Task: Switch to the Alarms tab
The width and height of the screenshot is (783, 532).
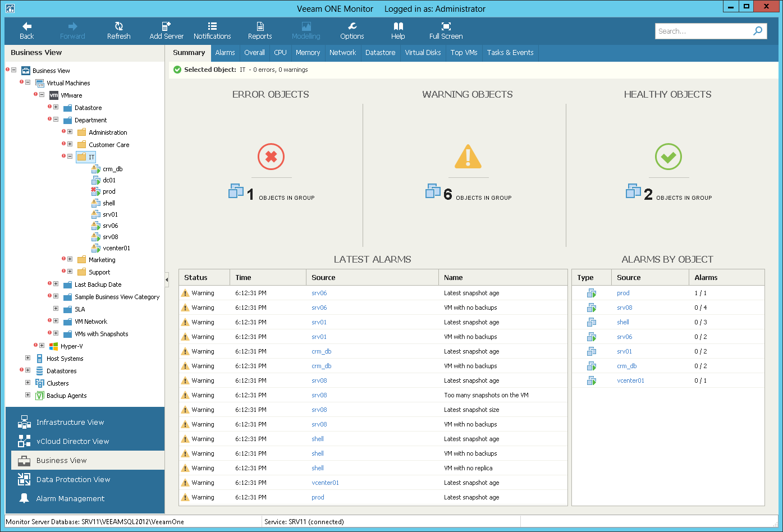Action: [225, 53]
